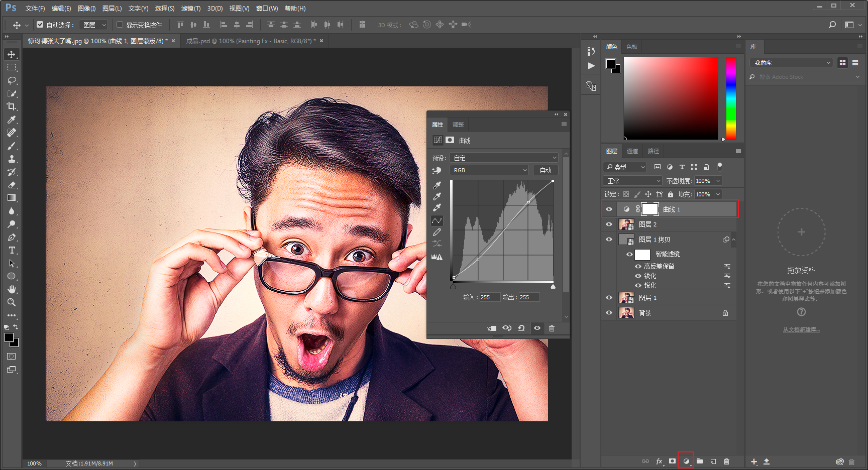Open the layer blend mode dropdown 正常
This screenshot has width=868, height=470.
[x=633, y=181]
